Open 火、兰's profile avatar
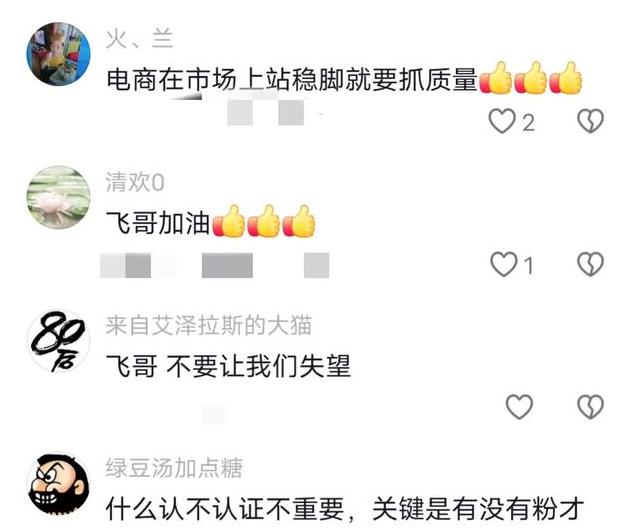Viewport: 636px width, 531px height. [x=58, y=54]
